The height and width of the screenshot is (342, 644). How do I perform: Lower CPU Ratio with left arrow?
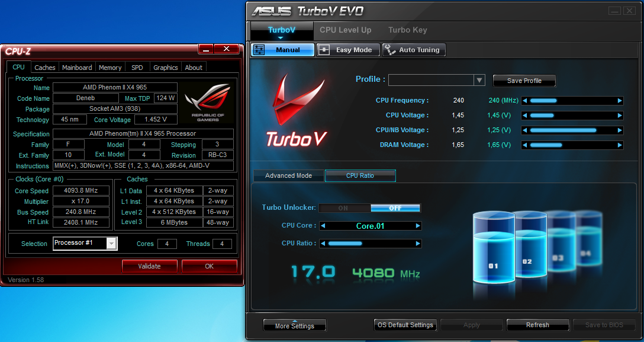click(323, 244)
